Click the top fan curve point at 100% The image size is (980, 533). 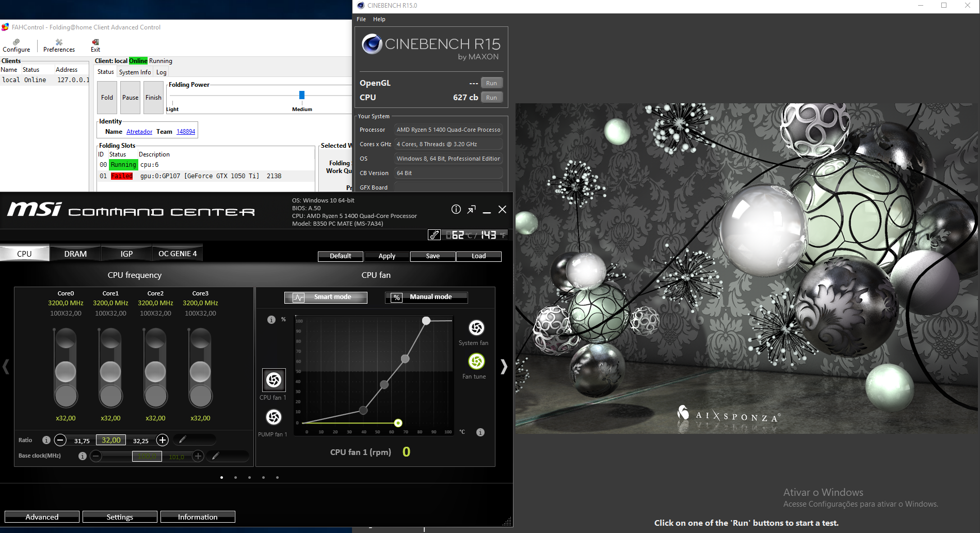426,321
